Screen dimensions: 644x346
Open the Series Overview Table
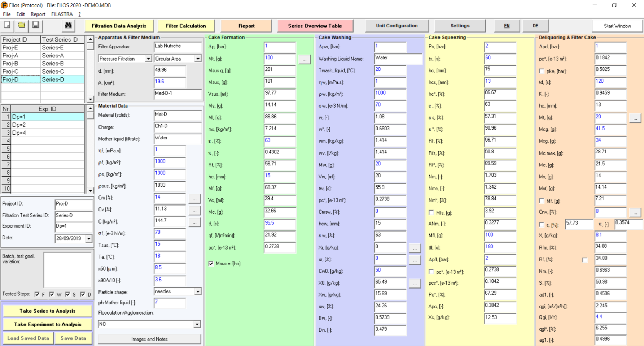[315, 26]
